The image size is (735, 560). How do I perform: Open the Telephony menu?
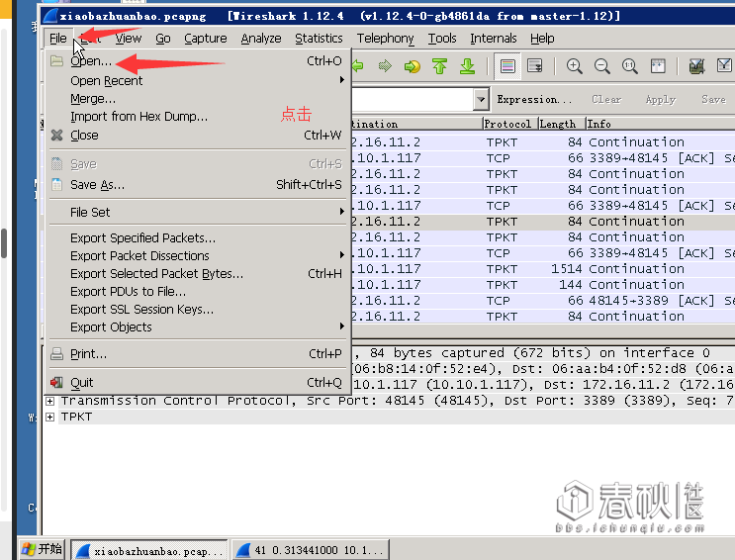(386, 39)
